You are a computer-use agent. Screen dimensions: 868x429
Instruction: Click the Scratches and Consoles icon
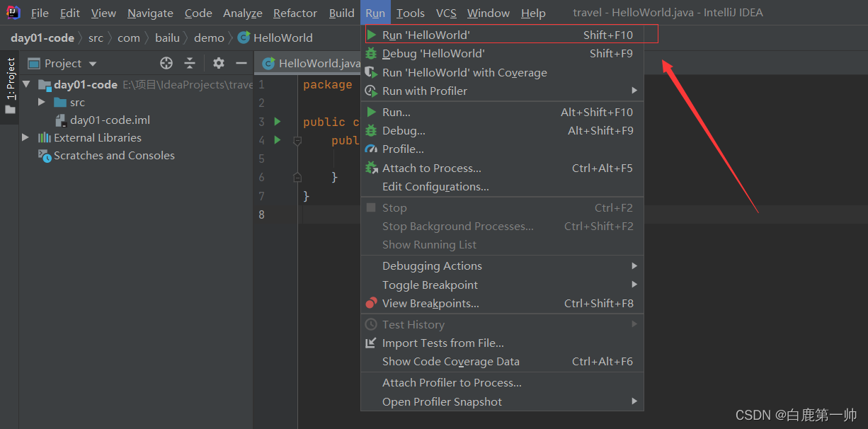[x=45, y=155]
